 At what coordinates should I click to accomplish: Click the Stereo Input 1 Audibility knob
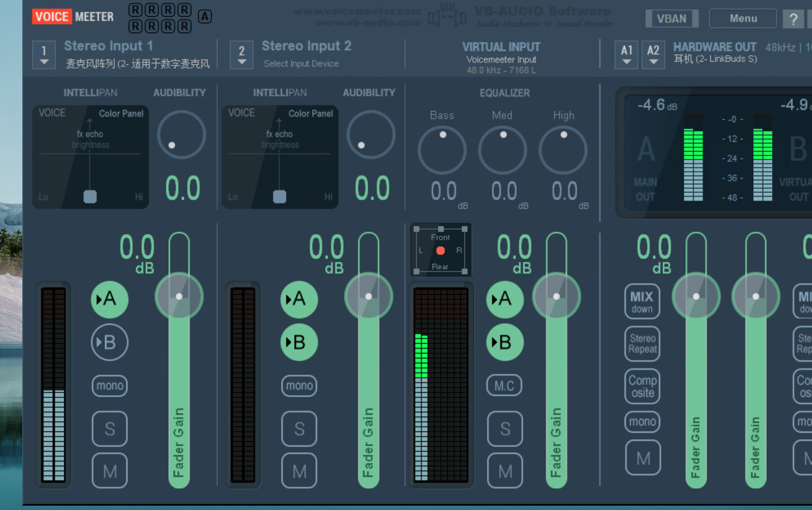tap(181, 135)
